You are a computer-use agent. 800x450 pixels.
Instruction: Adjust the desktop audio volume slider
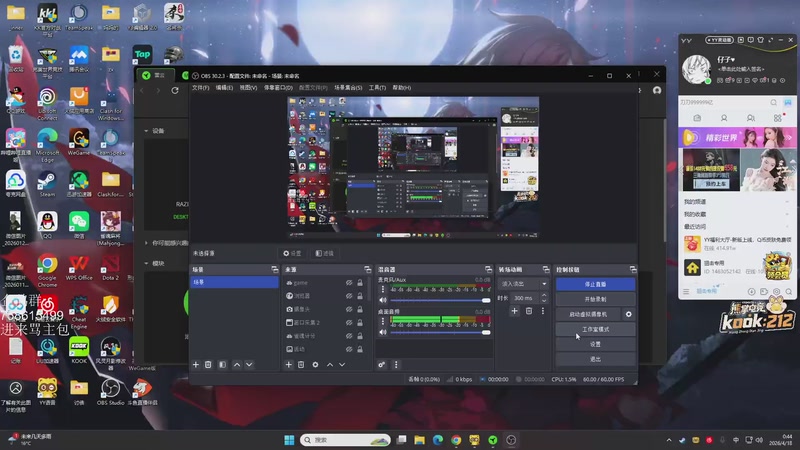[x=440, y=332]
